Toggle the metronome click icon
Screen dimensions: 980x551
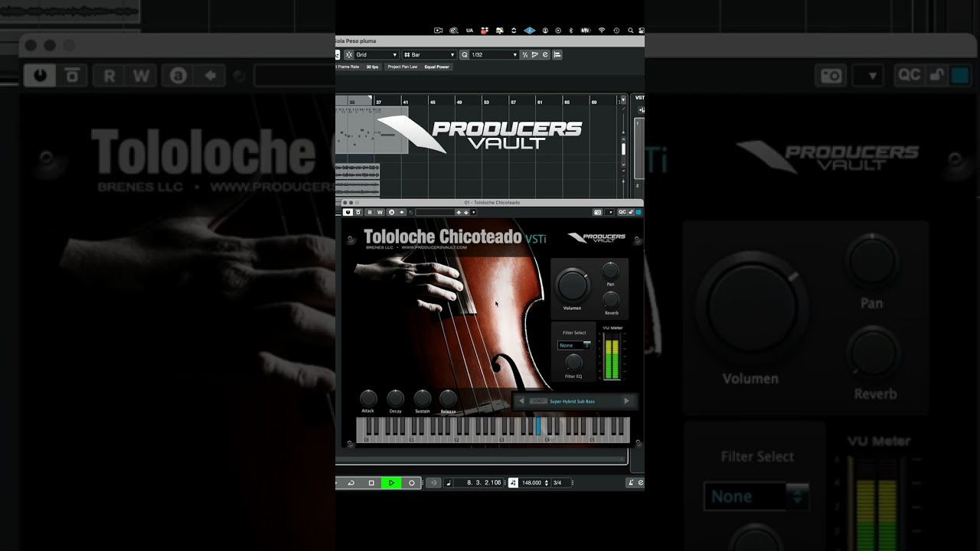(631, 483)
